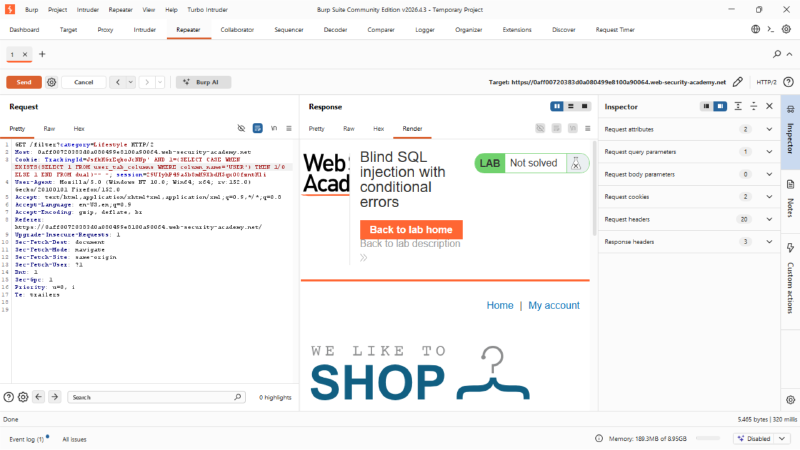Screen dimensions: 800x450
Task: Switch response layout to side-by-side view
Action: coord(557,107)
